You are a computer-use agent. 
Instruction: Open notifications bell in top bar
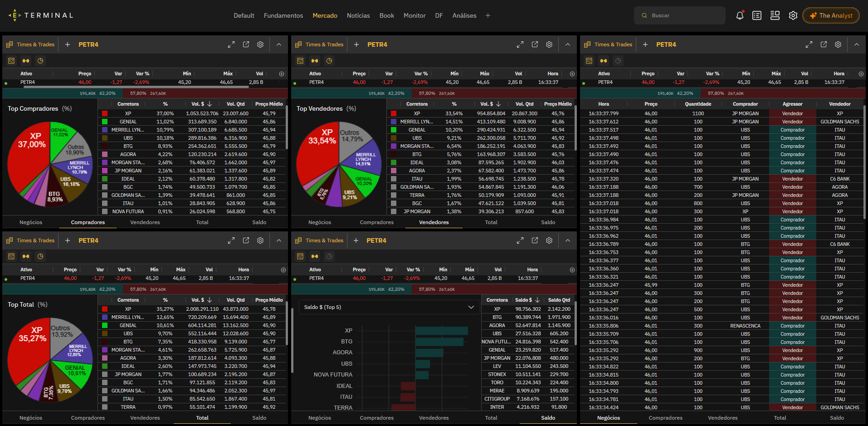740,15
